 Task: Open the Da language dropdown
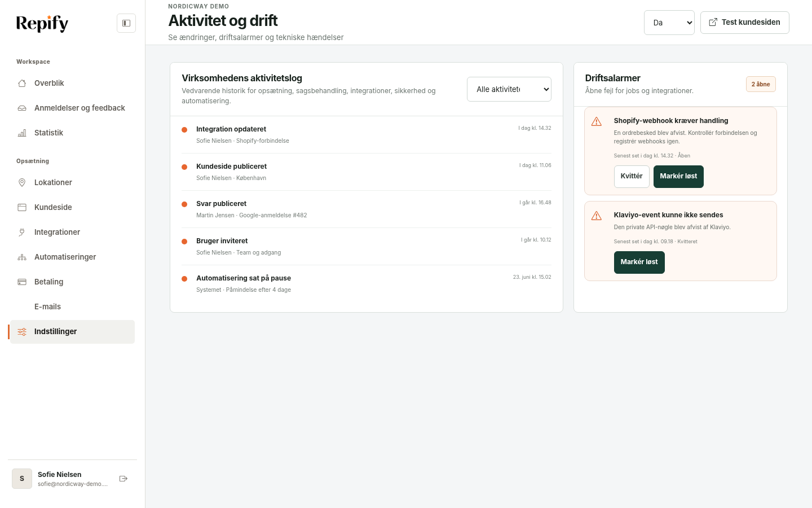point(669,23)
